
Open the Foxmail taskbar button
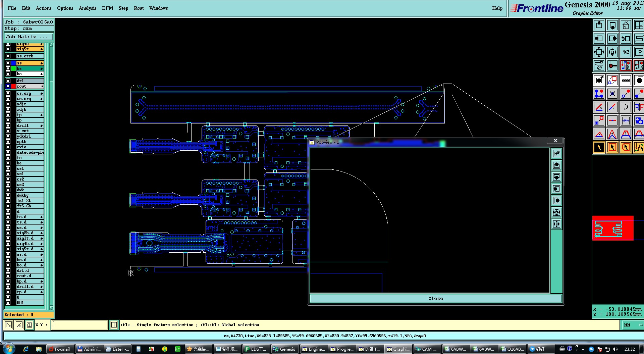pos(60,349)
